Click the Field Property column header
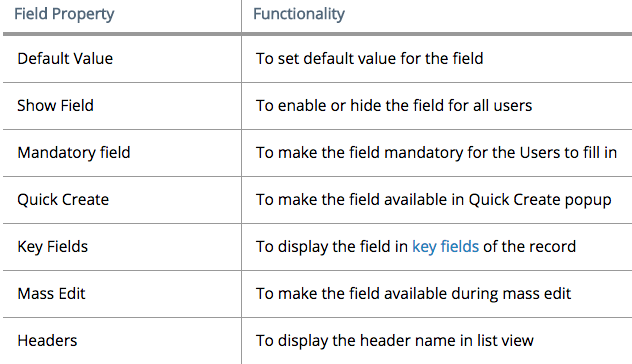The height and width of the screenshot is (364, 632). pos(64,14)
